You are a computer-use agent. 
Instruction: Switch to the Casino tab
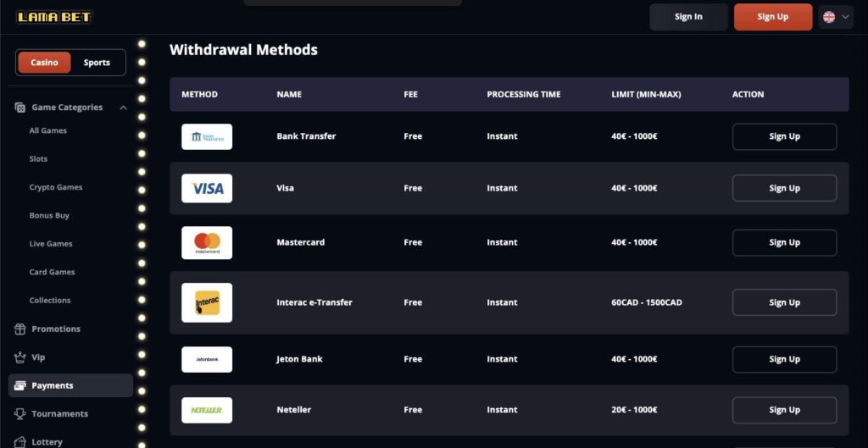(x=44, y=63)
